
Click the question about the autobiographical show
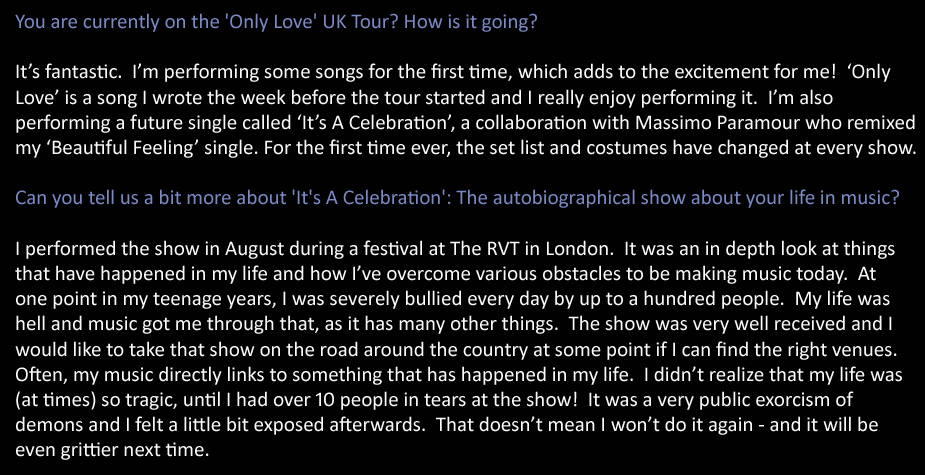(457, 197)
